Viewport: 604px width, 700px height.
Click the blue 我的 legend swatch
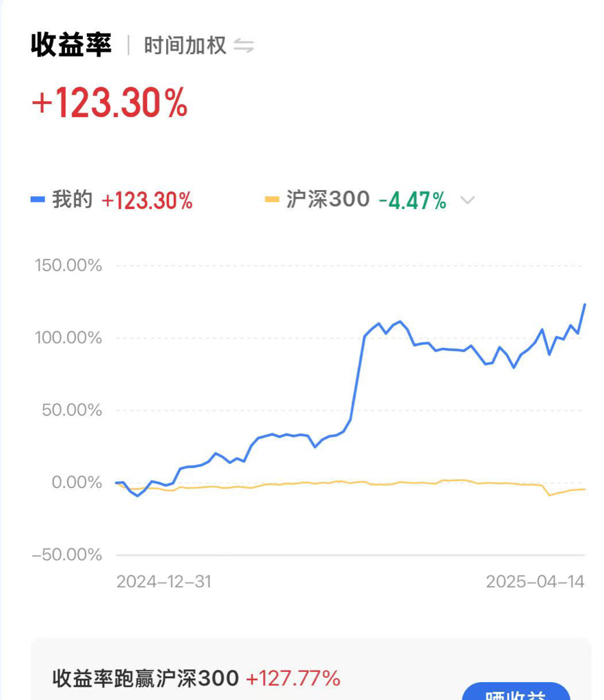pos(38,200)
